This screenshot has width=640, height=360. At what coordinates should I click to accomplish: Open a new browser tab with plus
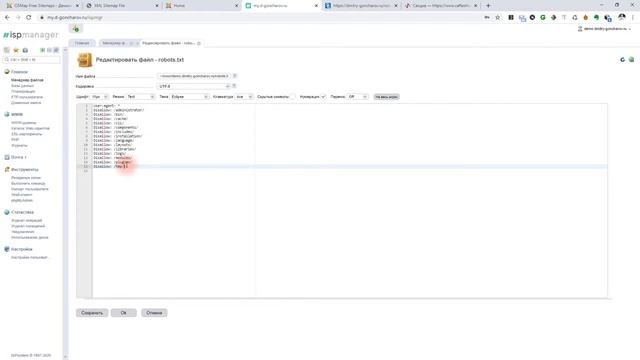[x=488, y=6]
